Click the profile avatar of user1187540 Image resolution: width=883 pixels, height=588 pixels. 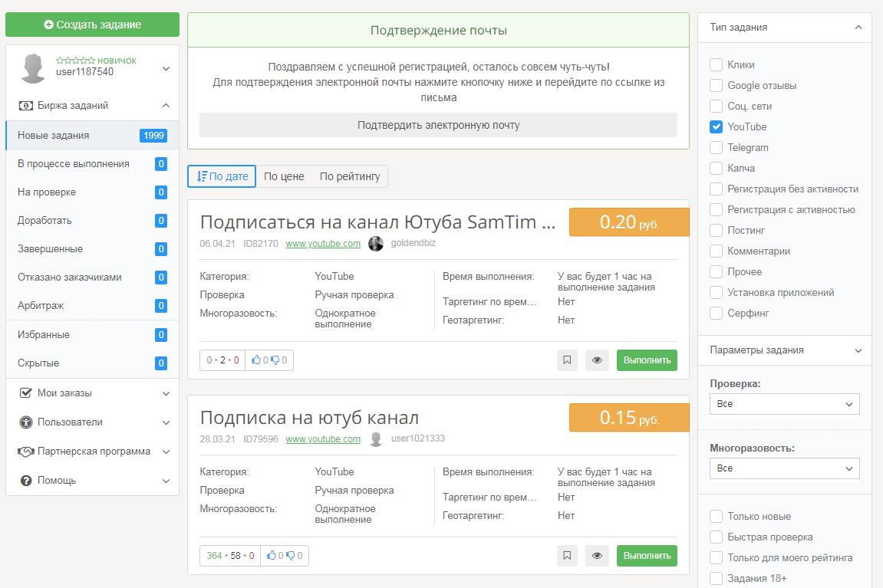33,68
